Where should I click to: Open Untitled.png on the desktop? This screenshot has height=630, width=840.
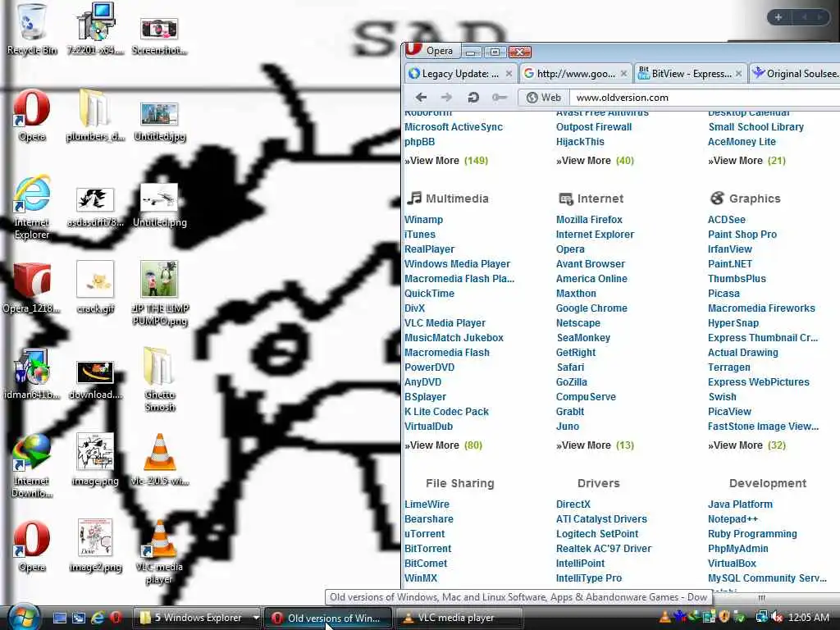tap(159, 206)
